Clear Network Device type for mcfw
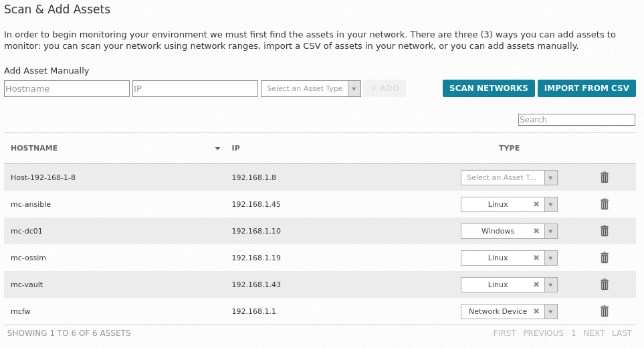The width and height of the screenshot is (644, 348). [x=536, y=311]
